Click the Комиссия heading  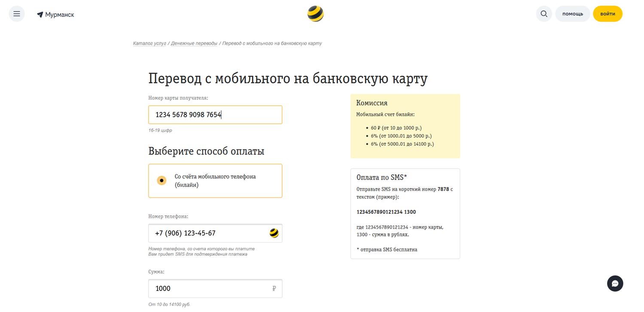[372, 103]
